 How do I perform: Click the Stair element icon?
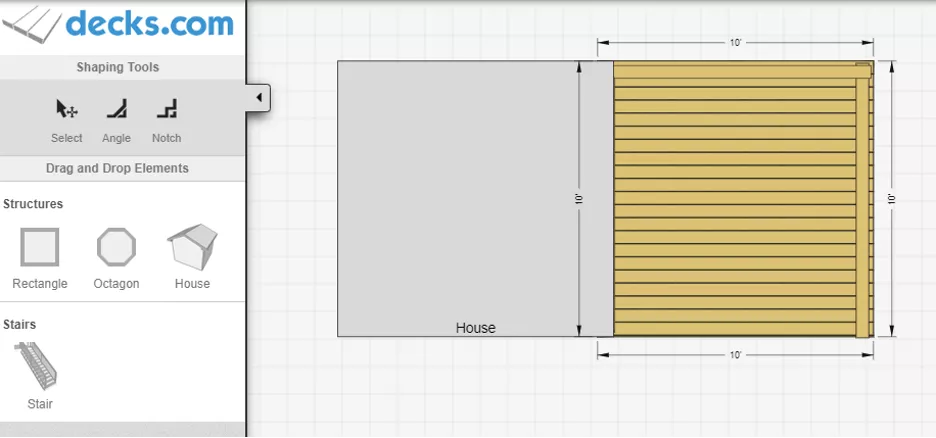coord(37,366)
